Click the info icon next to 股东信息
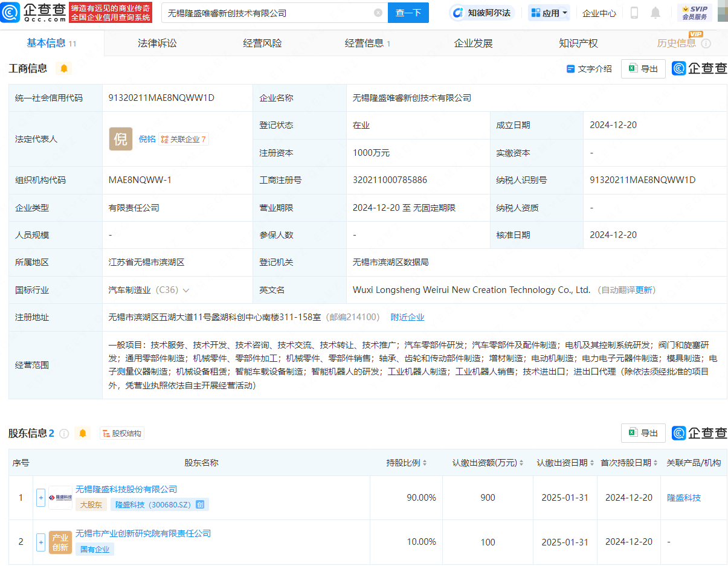 pyautogui.click(x=64, y=434)
